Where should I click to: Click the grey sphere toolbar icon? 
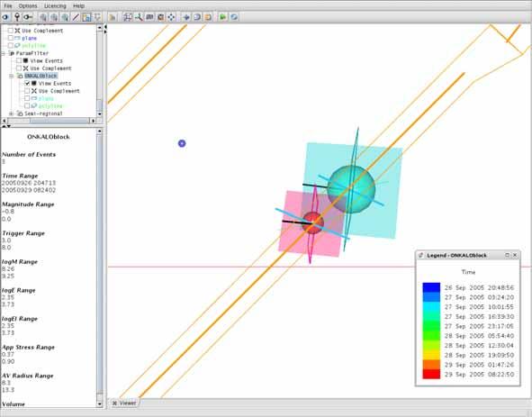tap(197, 16)
